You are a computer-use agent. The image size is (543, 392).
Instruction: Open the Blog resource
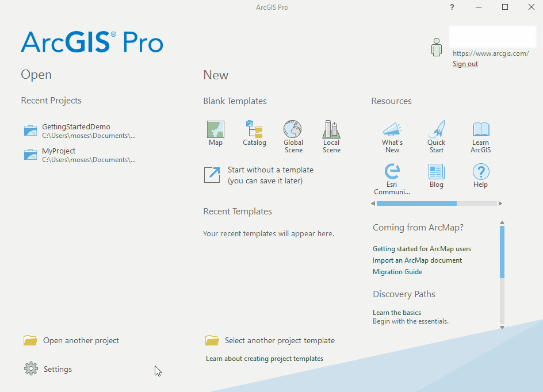[x=437, y=176]
